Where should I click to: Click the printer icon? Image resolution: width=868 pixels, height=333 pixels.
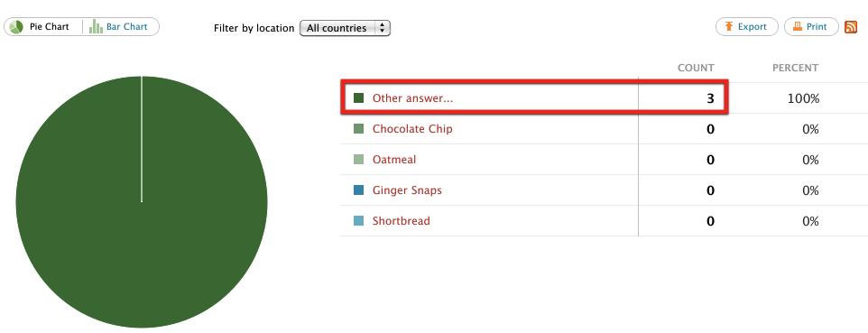797,26
